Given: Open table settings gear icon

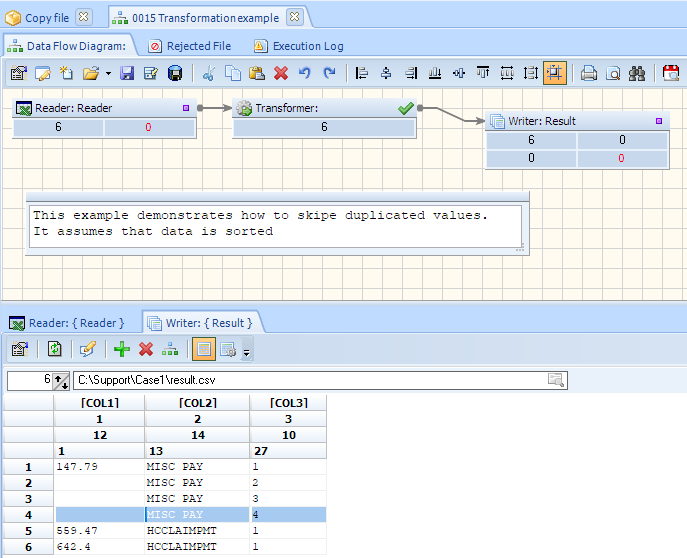Looking at the screenshot, I should point(228,349).
